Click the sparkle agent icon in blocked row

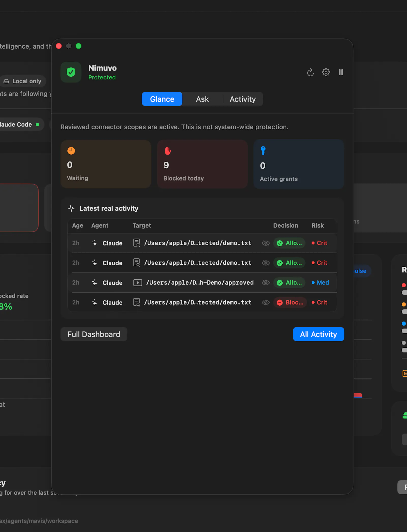click(x=94, y=303)
